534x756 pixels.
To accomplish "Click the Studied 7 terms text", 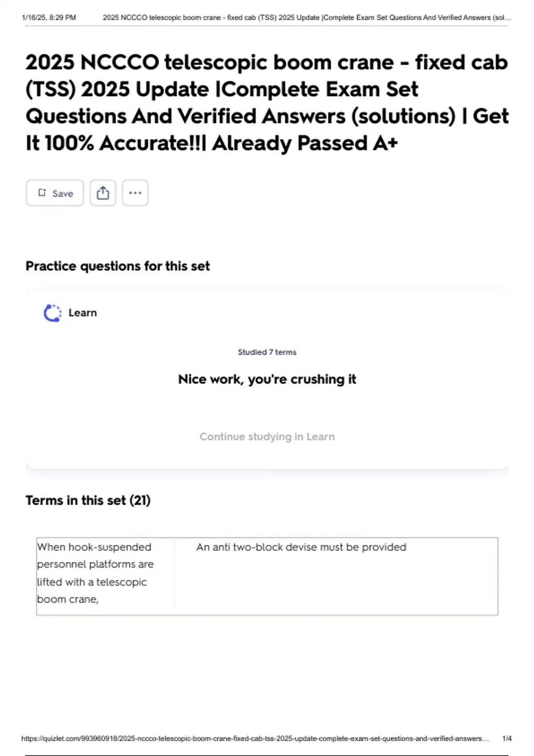I will tap(267, 352).
